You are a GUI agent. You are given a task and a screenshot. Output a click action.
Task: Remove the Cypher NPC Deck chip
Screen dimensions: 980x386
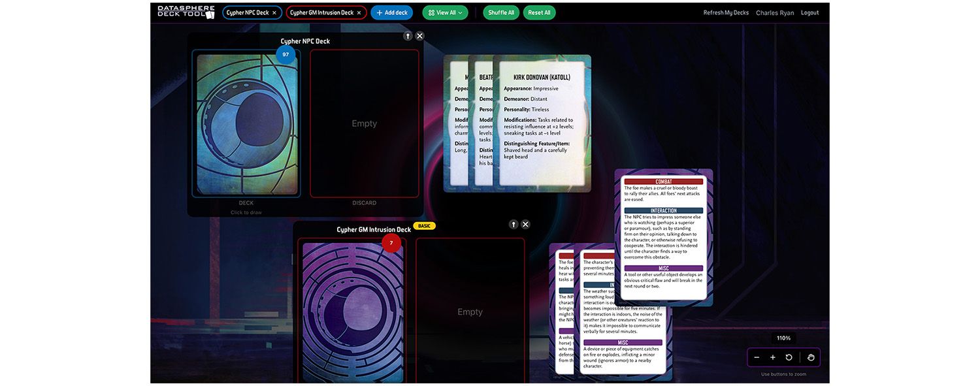[x=274, y=12]
